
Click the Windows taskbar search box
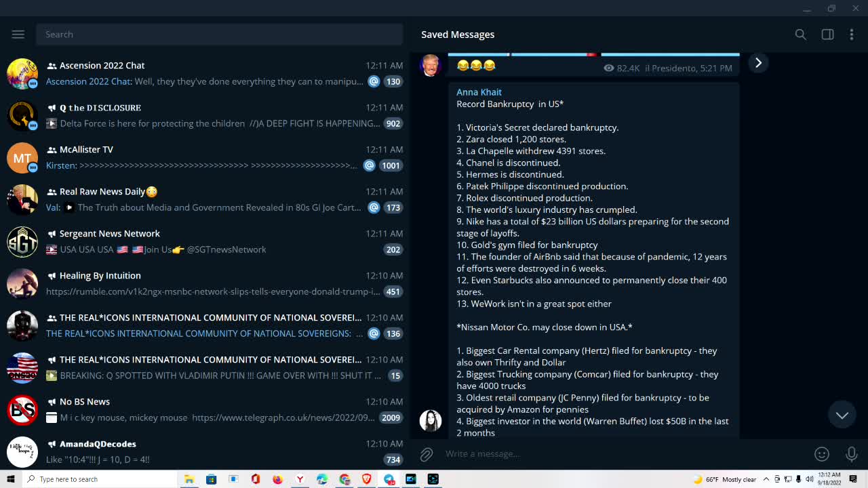(100, 479)
